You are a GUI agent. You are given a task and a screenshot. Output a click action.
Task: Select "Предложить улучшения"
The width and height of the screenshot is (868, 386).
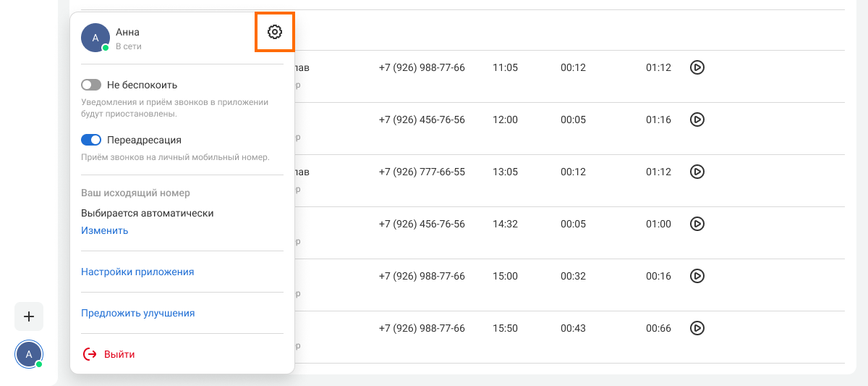pyautogui.click(x=137, y=313)
